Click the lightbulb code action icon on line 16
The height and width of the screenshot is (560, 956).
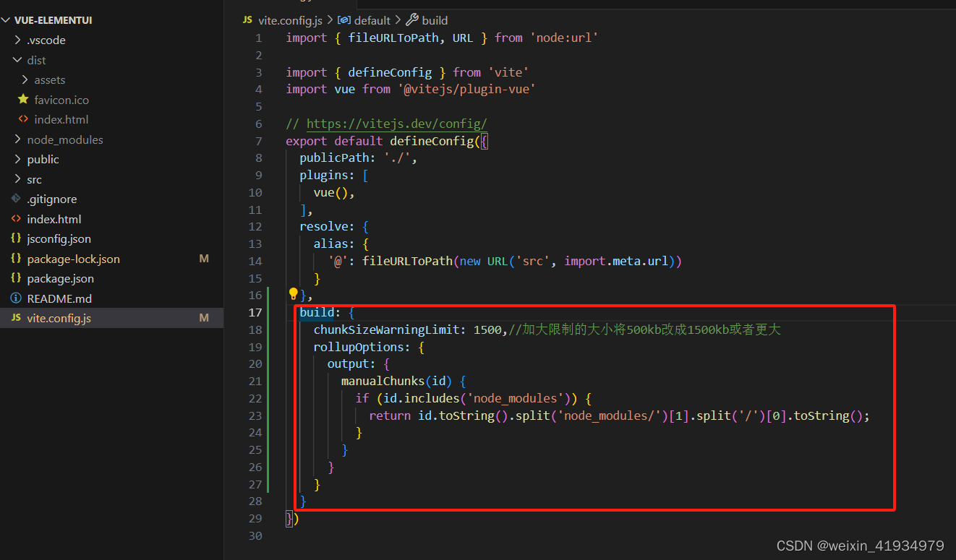293,293
